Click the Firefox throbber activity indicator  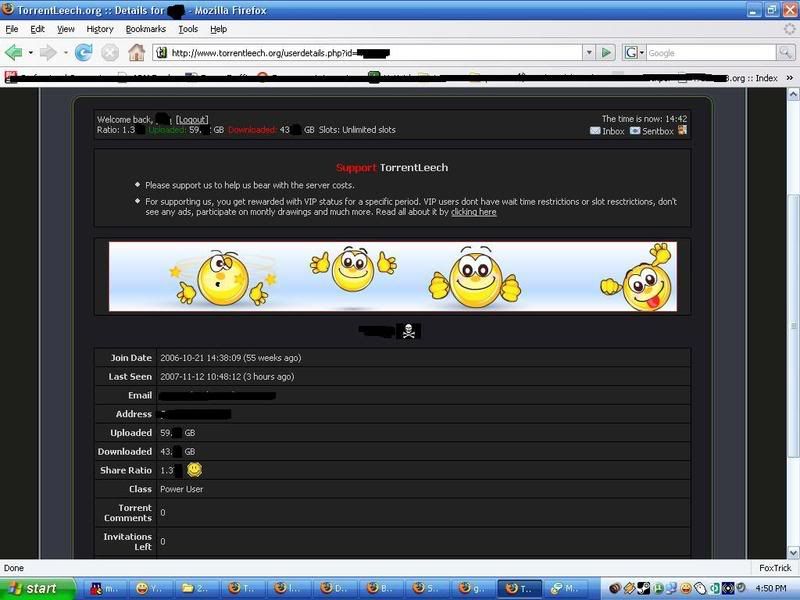(789, 29)
